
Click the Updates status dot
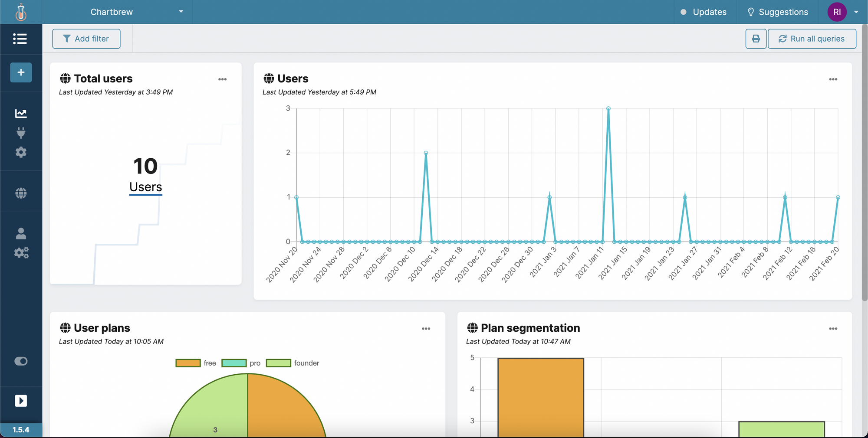tap(682, 12)
